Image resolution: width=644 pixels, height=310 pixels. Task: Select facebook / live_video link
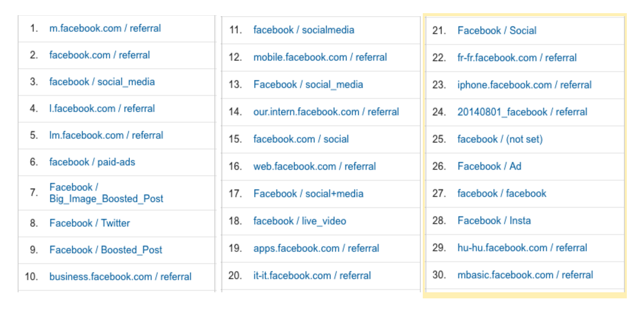click(300, 221)
